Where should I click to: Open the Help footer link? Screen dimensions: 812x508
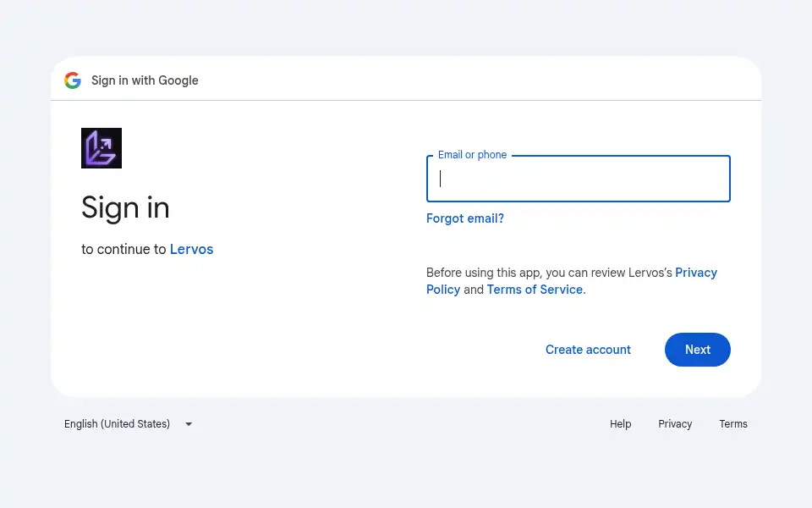tap(620, 424)
